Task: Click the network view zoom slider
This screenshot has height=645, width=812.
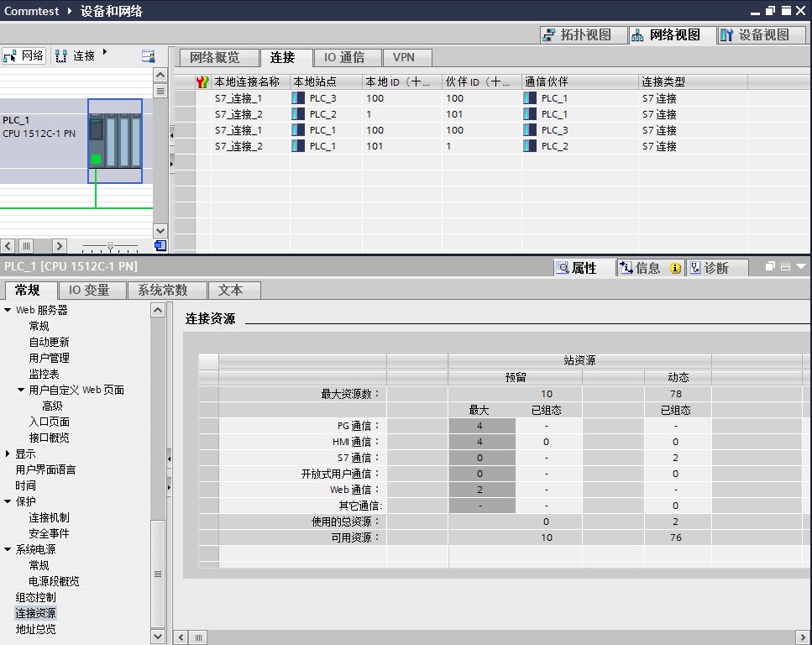Action: 109,246
